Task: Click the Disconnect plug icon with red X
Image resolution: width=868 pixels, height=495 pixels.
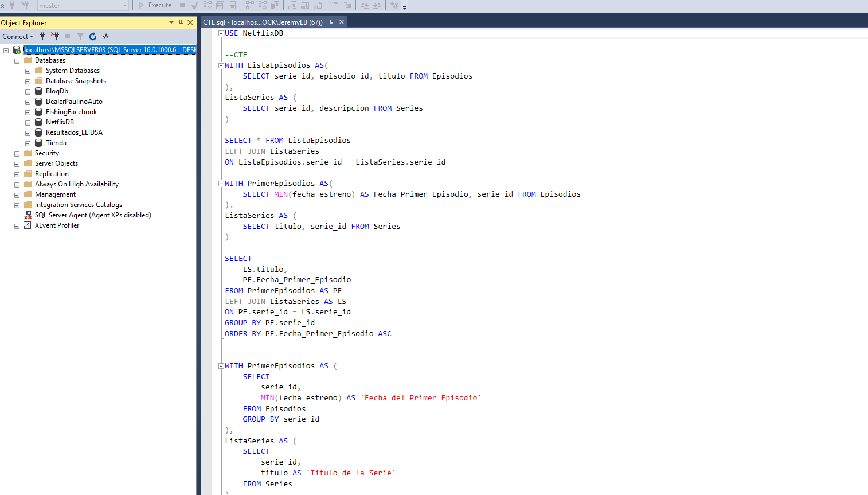Action: tap(55, 36)
